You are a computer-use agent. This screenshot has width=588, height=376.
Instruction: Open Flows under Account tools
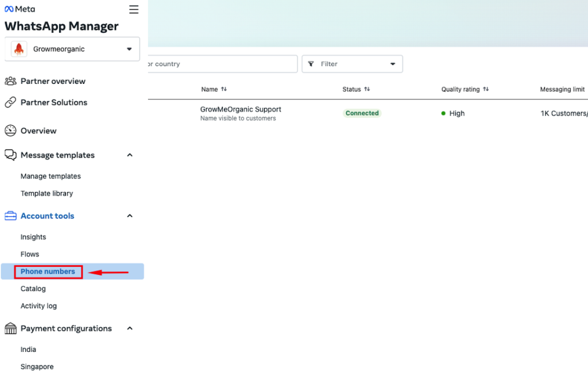(x=30, y=254)
